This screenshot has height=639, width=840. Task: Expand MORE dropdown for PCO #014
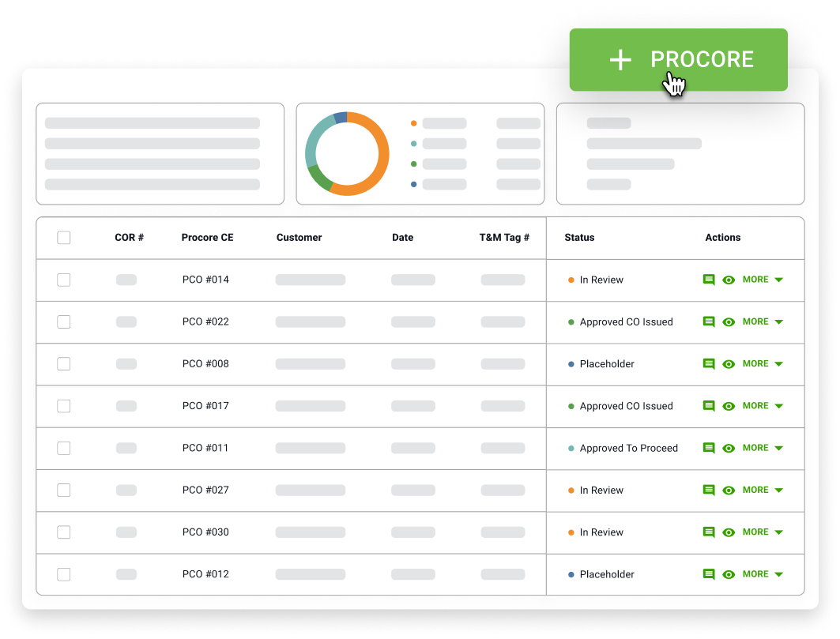coord(763,280)
